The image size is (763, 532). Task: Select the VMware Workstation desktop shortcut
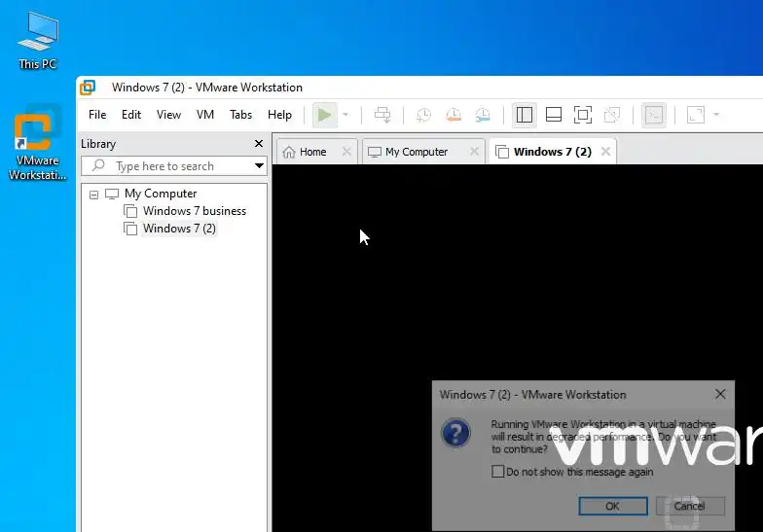click(38, 142)
